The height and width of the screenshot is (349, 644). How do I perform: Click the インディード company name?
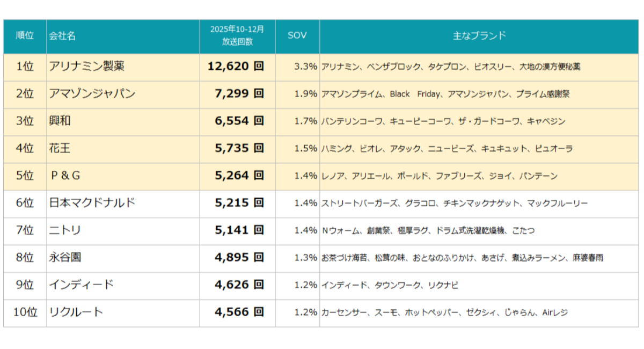pyautogui.click(x=81, y=285)
